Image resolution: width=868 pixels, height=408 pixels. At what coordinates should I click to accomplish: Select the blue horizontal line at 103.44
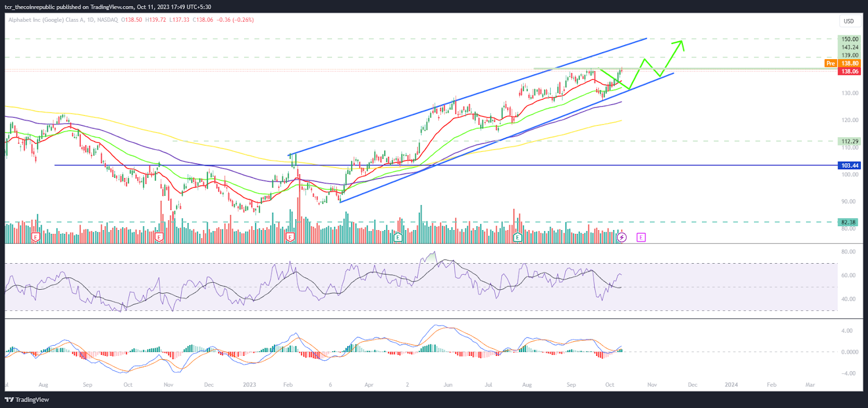(x=445, y=165)
